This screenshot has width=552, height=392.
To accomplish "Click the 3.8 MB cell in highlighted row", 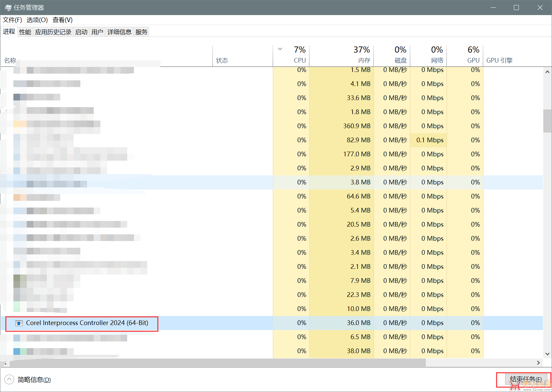I will (341, 182).
